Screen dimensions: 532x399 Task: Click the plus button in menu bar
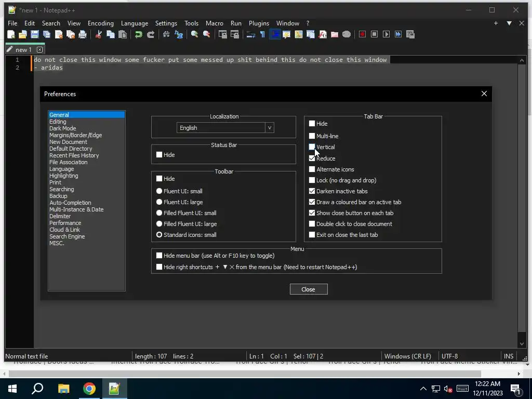click(x=496, y=23)
